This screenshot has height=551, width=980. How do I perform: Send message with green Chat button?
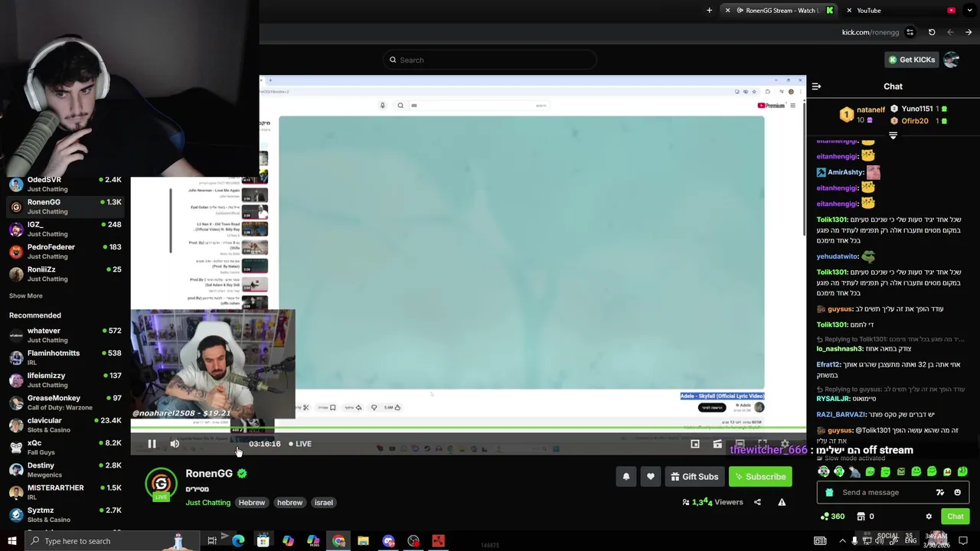955,517
